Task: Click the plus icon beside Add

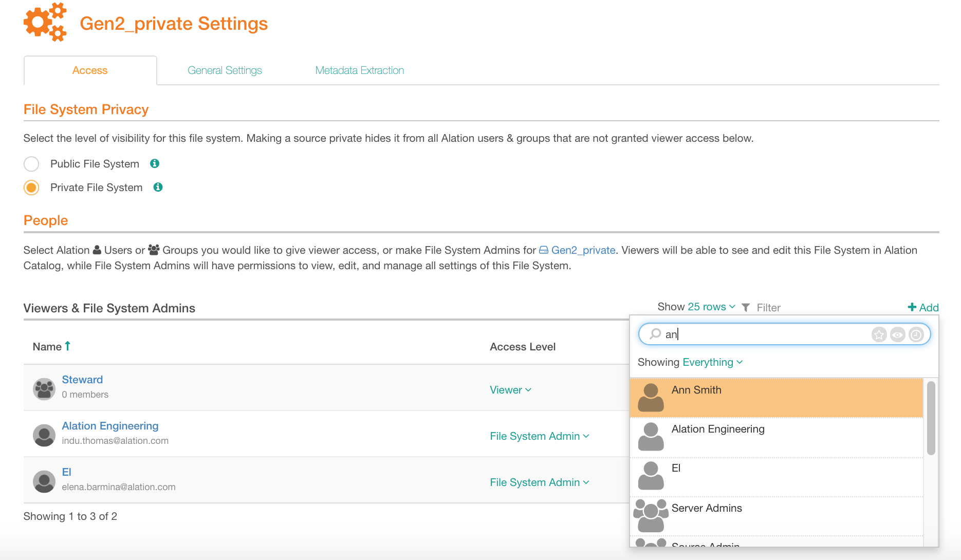Action: point(912,307)
